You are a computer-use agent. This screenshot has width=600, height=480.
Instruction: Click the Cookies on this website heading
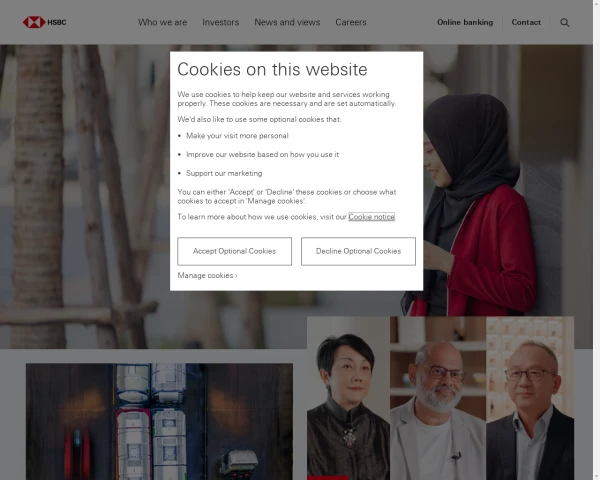point(272,70)
